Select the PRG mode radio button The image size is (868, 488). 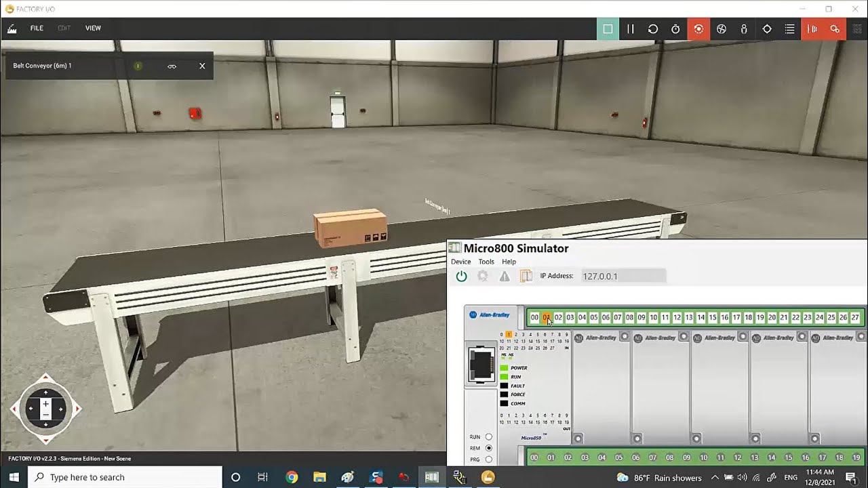click(x=489, y=460)
